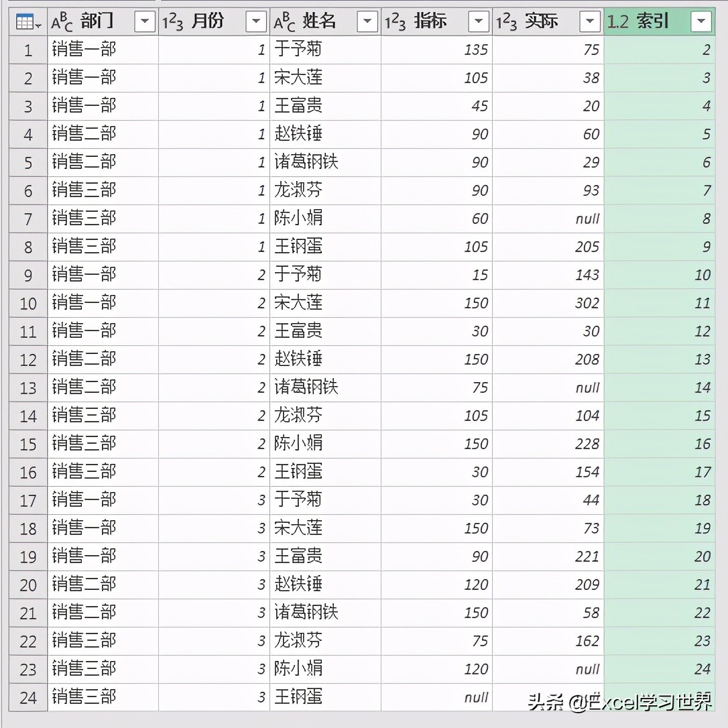Click the 实际 value 221 in row 19

click(x=548, y=556)
